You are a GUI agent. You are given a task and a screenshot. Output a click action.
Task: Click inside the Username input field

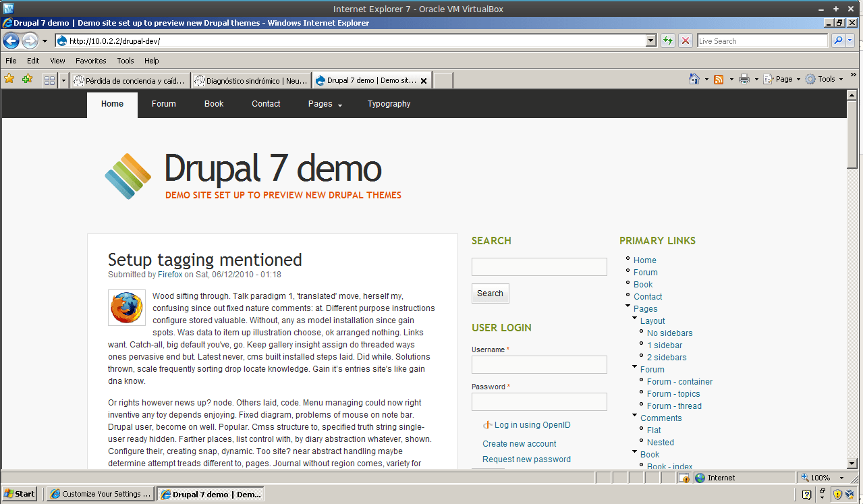point(538,364)
